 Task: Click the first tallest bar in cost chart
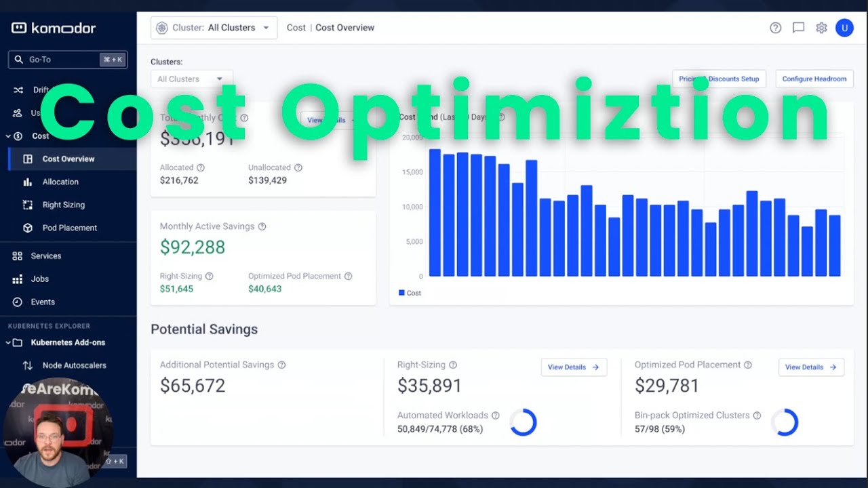tap(435, 212)
